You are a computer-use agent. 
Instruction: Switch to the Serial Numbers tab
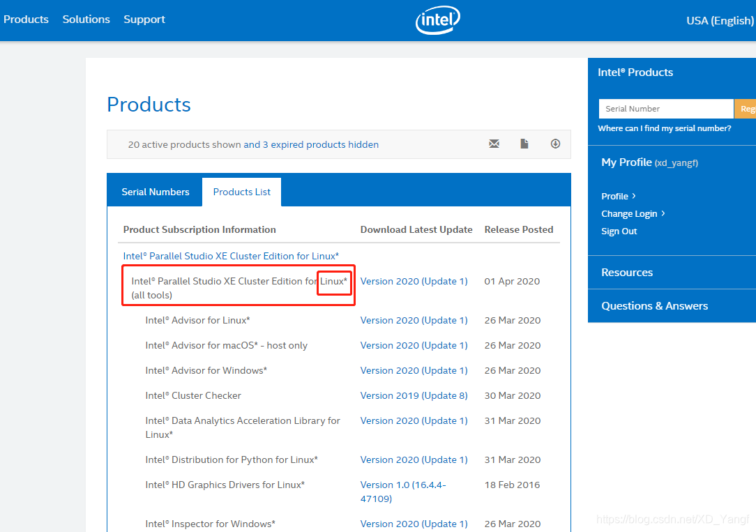pyautogui.click(x=156, y=192)
